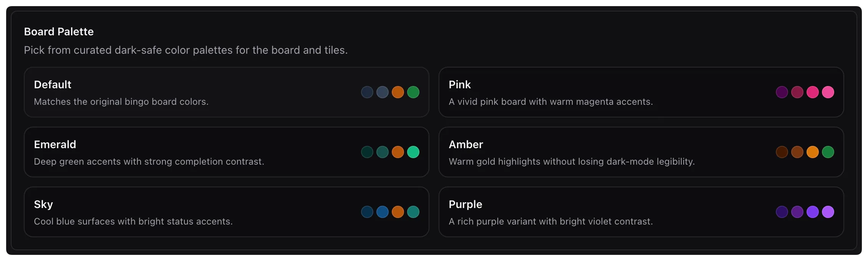Click the green swatch in the Default palette
This screenshot has height=261, width=868.
pyautogui.click(x=414, y=92)
